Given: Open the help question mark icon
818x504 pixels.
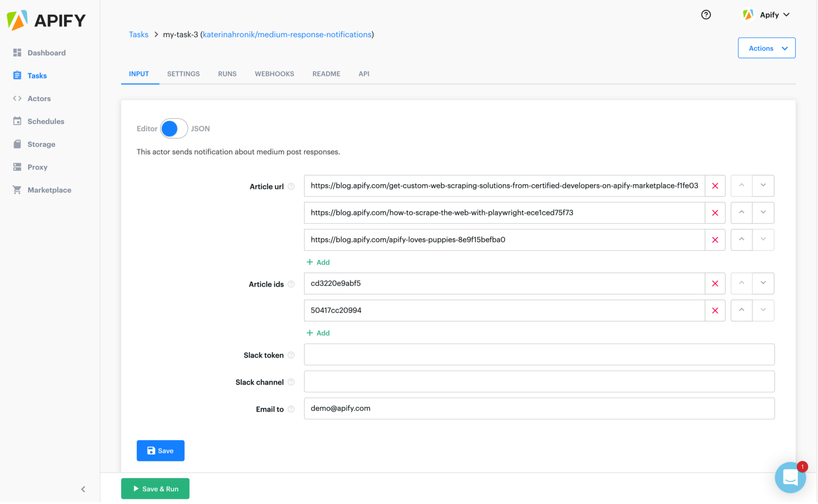Looking at the screenshot, I should [x=706, y=15].
